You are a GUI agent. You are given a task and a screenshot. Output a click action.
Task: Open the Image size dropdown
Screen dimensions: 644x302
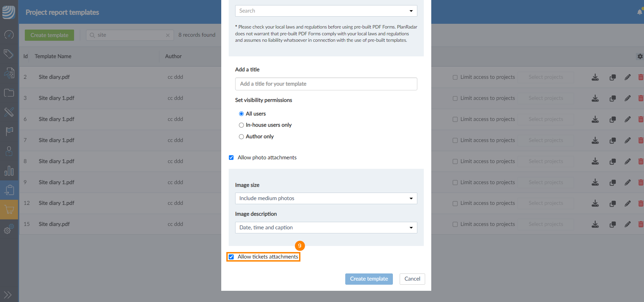[x=326, y=198]
